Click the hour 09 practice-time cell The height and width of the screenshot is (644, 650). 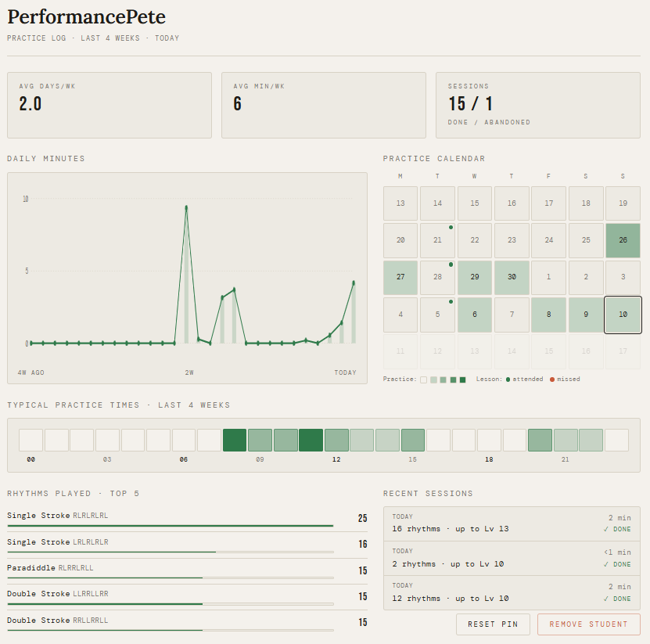[260, 440]
